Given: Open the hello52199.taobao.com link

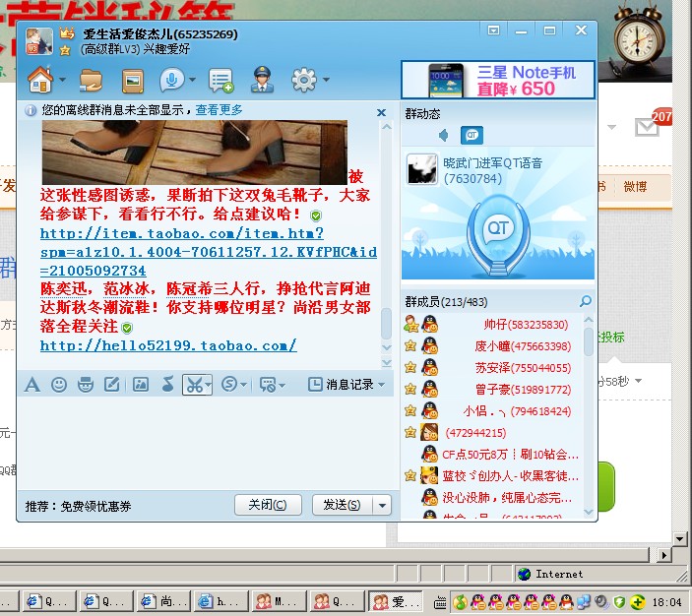Looking at the screenshot, I should tap(168, 345).
